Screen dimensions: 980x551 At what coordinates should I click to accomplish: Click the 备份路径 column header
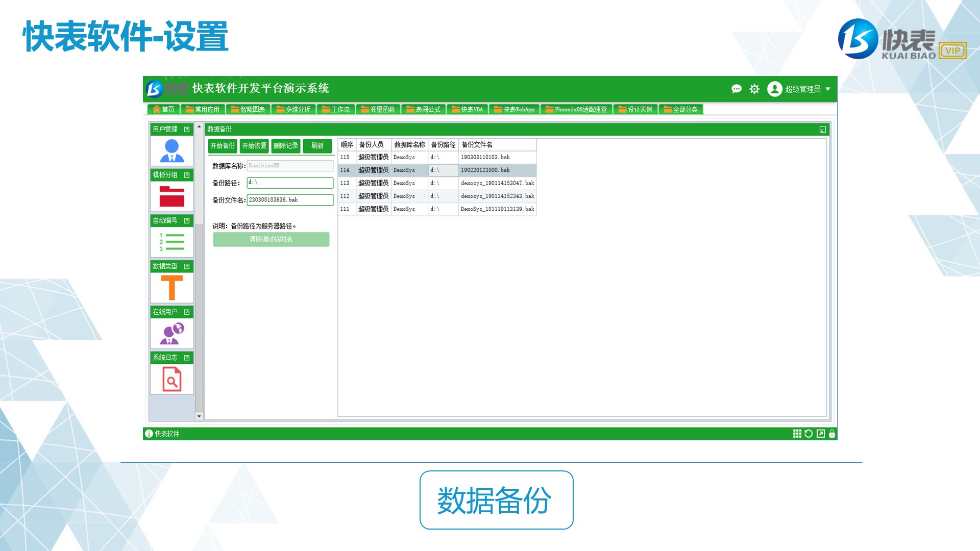tap(443, 145)
